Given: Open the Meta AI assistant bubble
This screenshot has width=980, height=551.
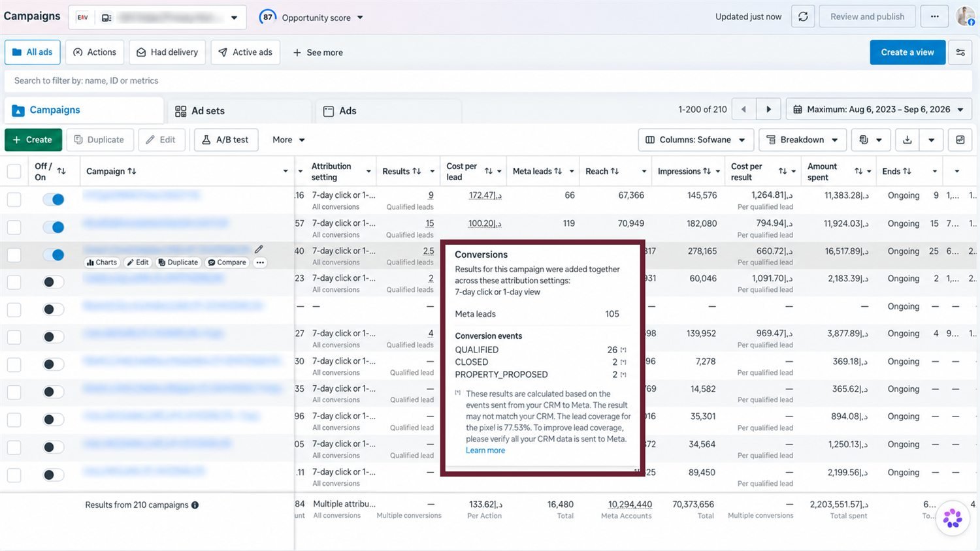Looking at the screenshot, I should coord(952,519).
